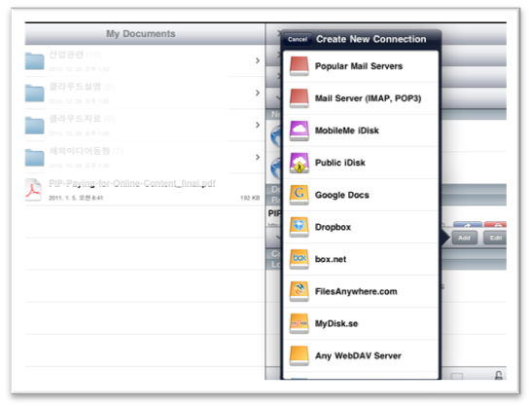The height and width of the screenshot is (408, 532).
Task: Cancel the Create New Connection dialog
Action: pos(298,39)
